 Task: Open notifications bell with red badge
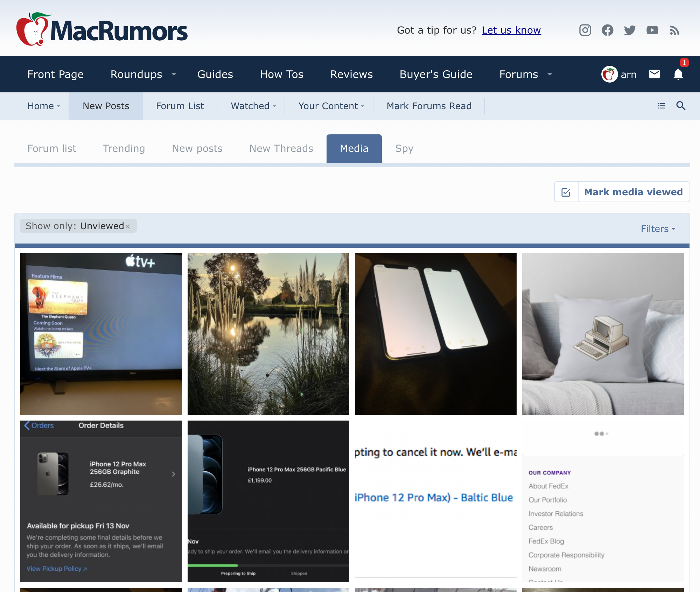coord(678,74)
